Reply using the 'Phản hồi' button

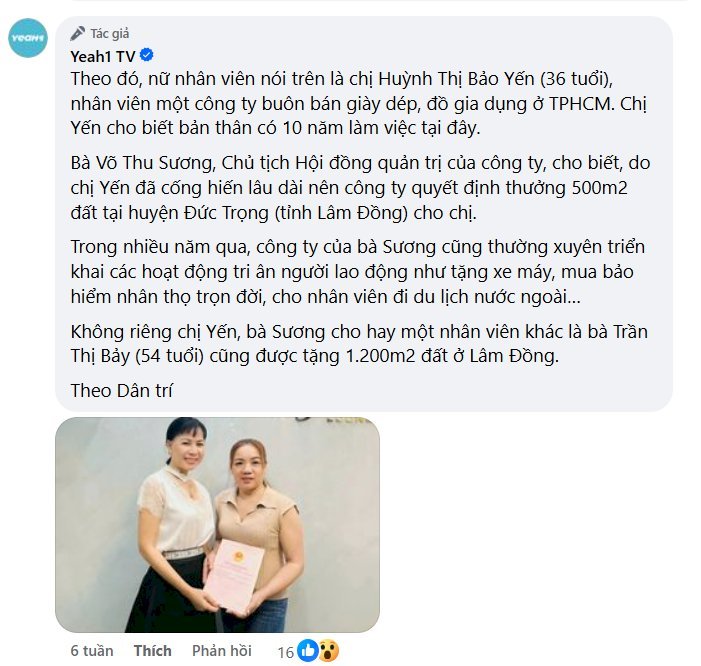[x=222, y=650]
